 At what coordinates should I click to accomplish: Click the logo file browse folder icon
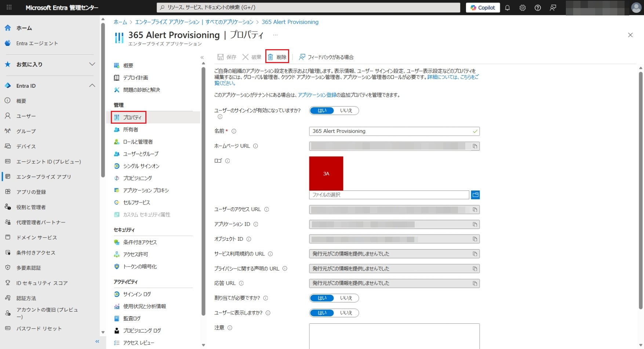[475, 195]
